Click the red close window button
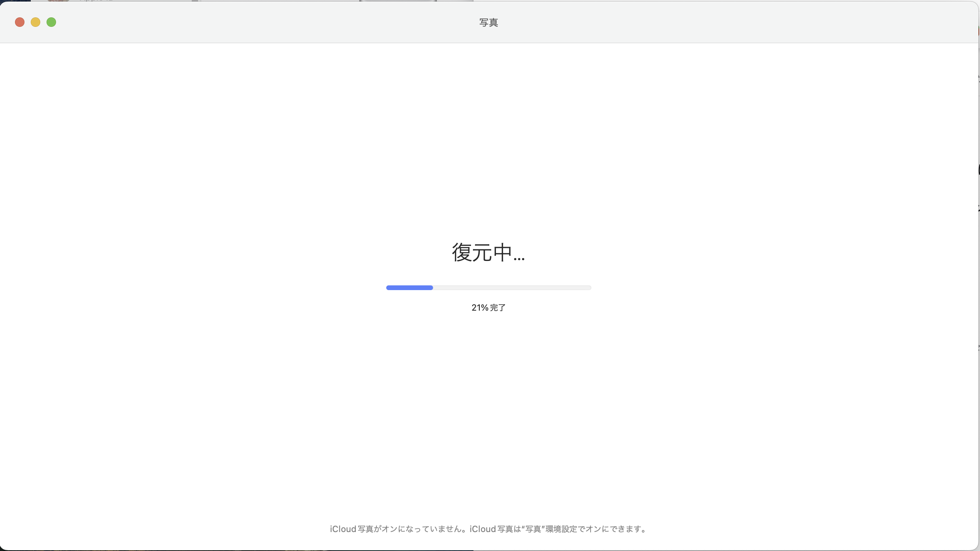980x551 pixels. coord(20,22)
